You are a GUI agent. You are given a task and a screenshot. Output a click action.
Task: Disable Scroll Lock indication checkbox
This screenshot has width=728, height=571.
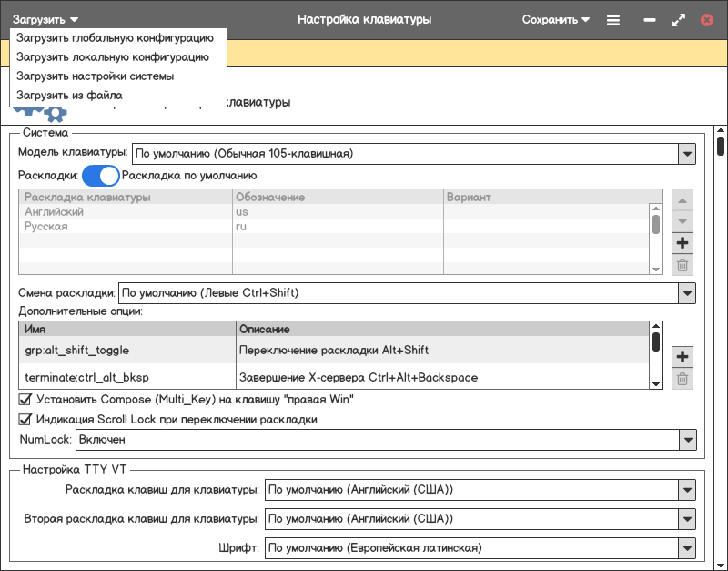[25, 420]
